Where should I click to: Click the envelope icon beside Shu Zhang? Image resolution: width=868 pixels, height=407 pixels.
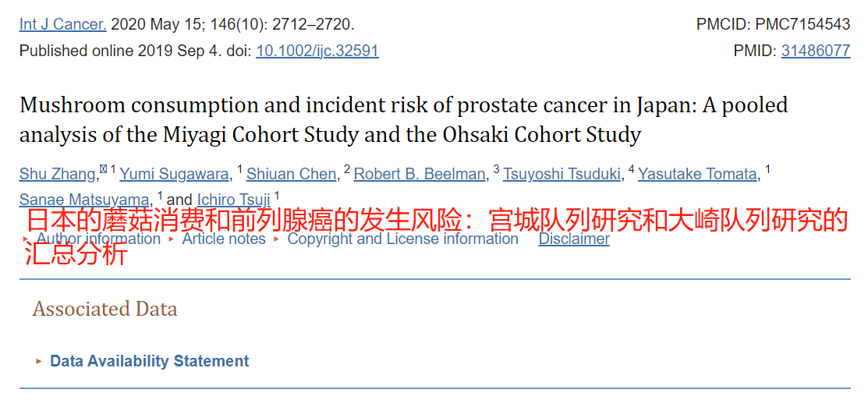point(103,168)
